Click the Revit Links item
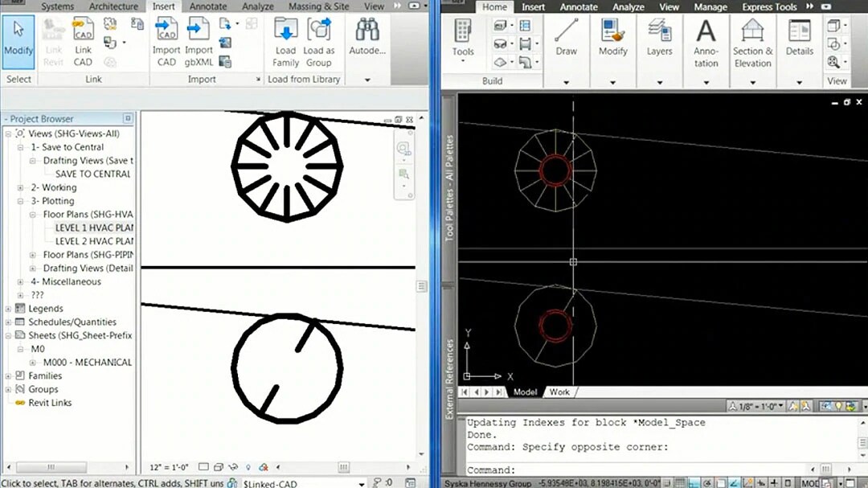The height and width of the screenshot is (488, 868). [x=50, y=403]
